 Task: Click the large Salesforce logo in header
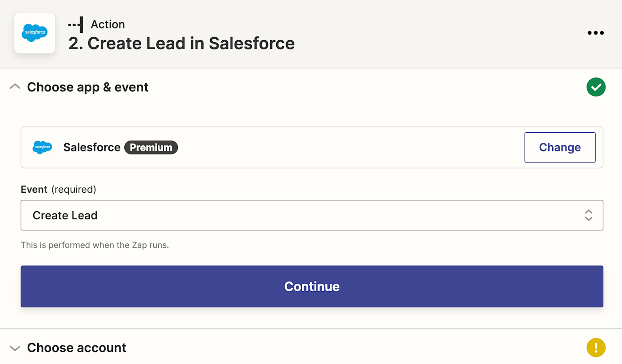coord(35,33)
